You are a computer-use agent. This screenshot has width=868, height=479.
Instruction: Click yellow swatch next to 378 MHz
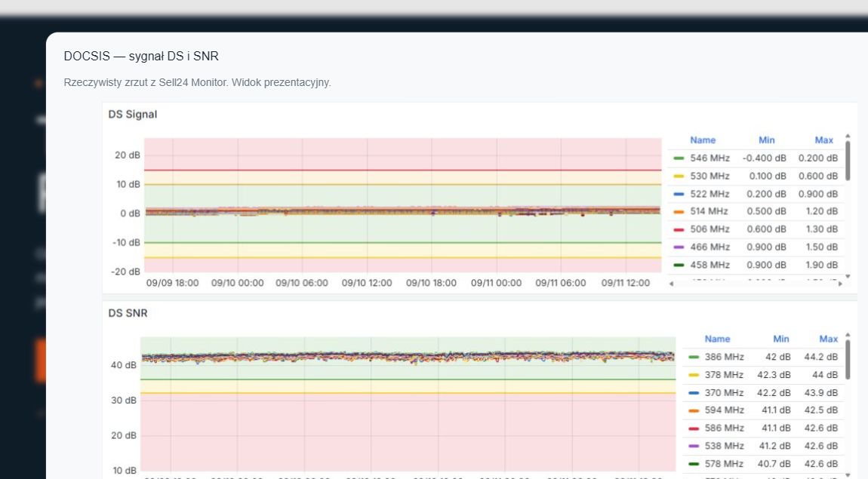(694, 374)
